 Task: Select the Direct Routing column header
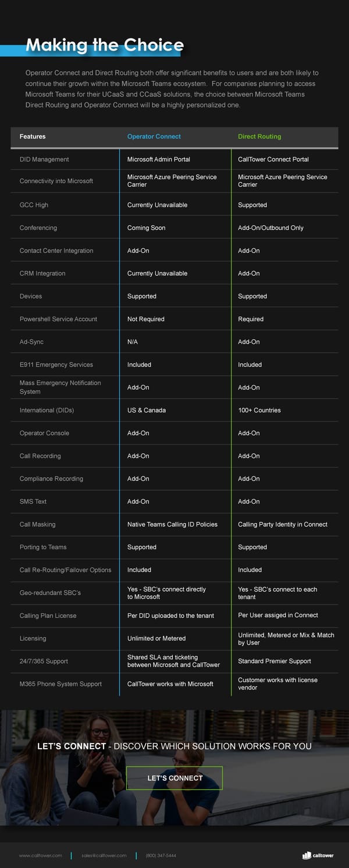tap(259, 137)
